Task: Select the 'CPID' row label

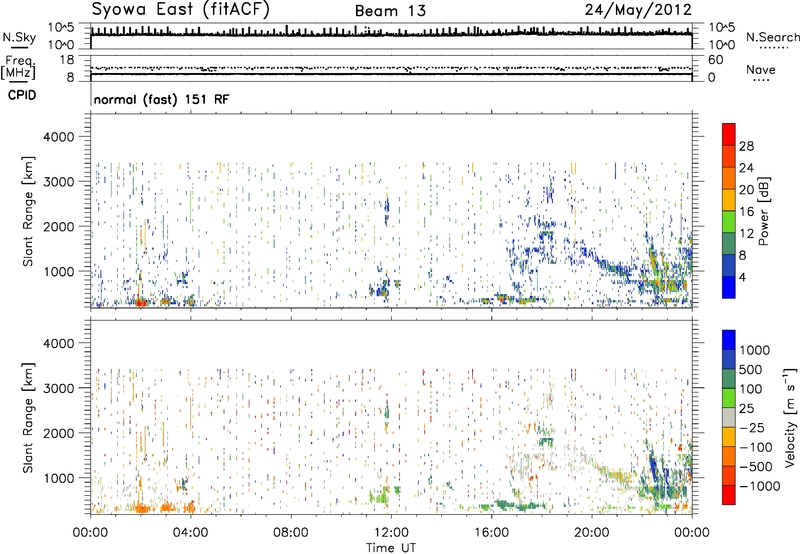Action: (21, 95)
